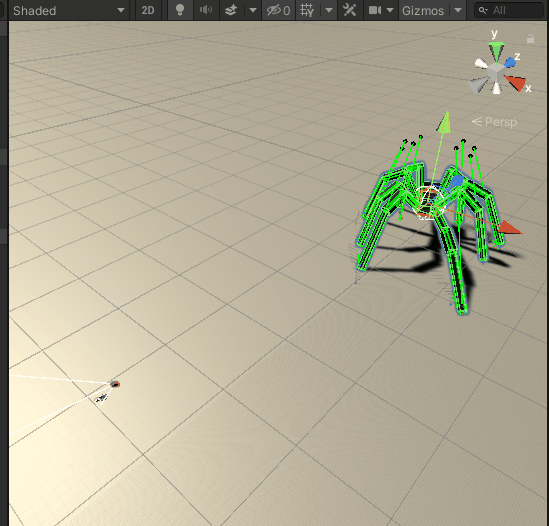Open the Shaded draw mode dropdown
This screenshot has height=526, width=549.
click(x=69, y=11)
